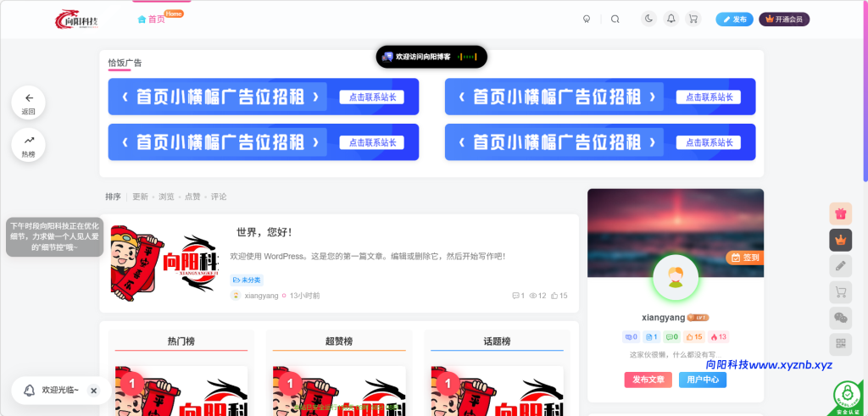Image resolution: width=868 pixels, height=416 pixels.
Task: Click the post comment count icon
Action: click(x=518, y=296)
